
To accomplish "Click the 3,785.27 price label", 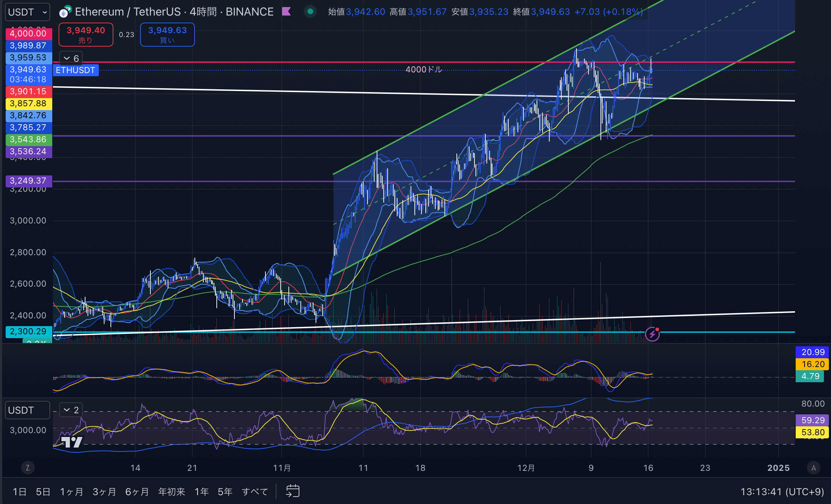I will [29, 128].
